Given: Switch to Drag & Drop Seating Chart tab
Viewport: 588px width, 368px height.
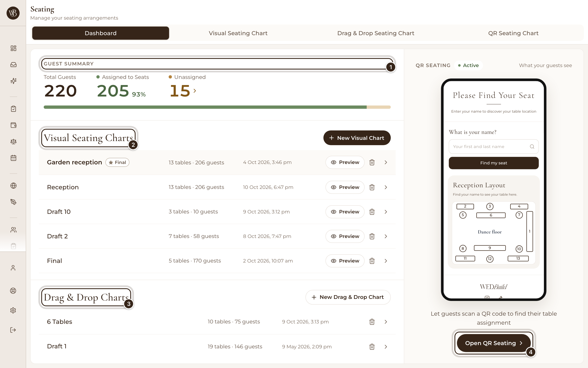Looking at the screenshot, I should coord(376,33).
